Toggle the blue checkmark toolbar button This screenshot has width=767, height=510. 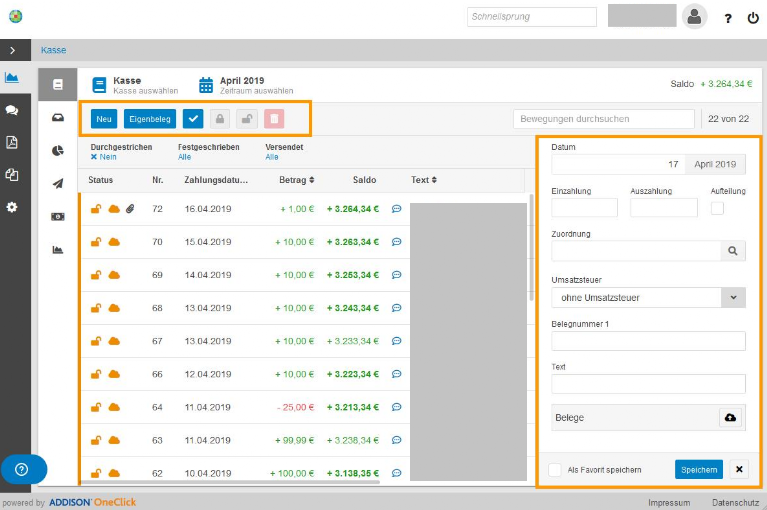[193, 119]
